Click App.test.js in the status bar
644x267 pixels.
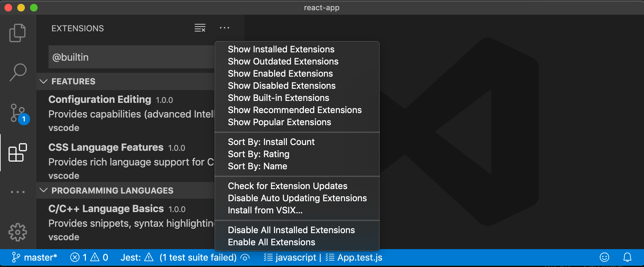[354, 257]
